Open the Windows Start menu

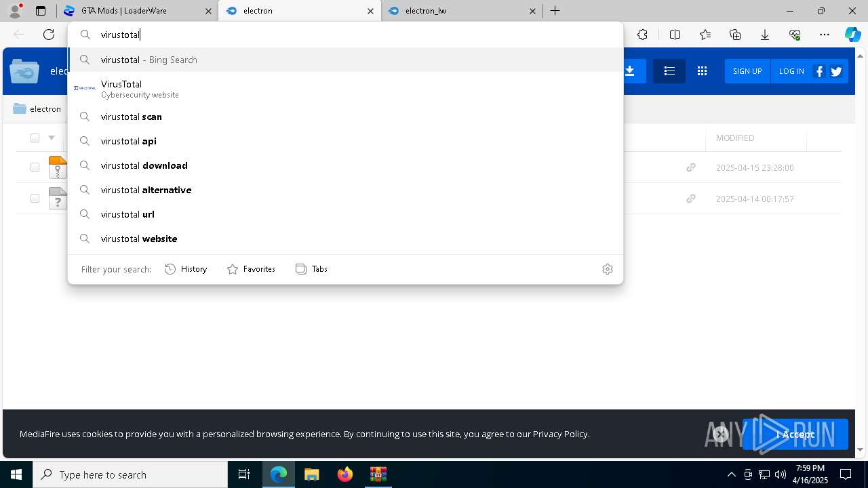(16, 474)
